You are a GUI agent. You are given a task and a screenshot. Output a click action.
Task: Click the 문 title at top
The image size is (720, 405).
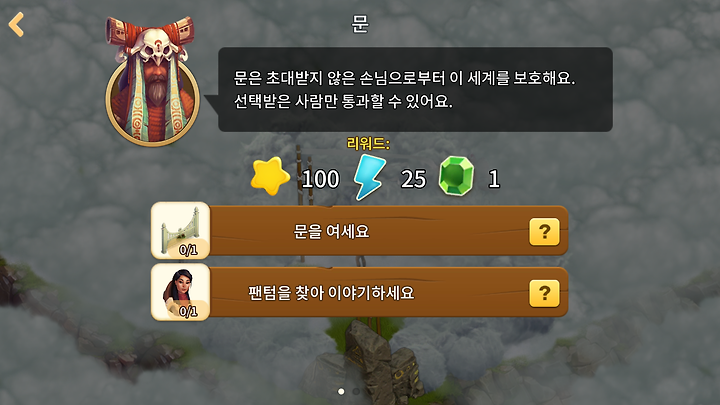360,23
